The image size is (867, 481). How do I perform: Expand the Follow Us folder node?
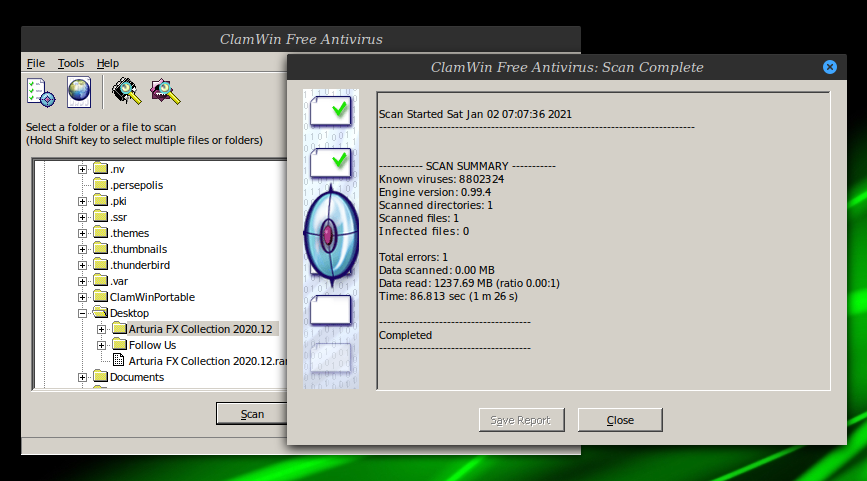click(x=101, y=346)
